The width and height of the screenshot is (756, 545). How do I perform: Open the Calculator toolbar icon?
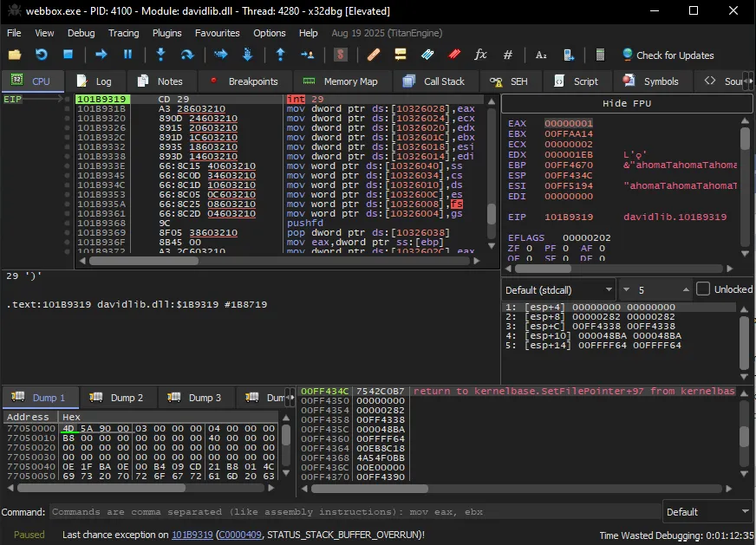(600, 55)
